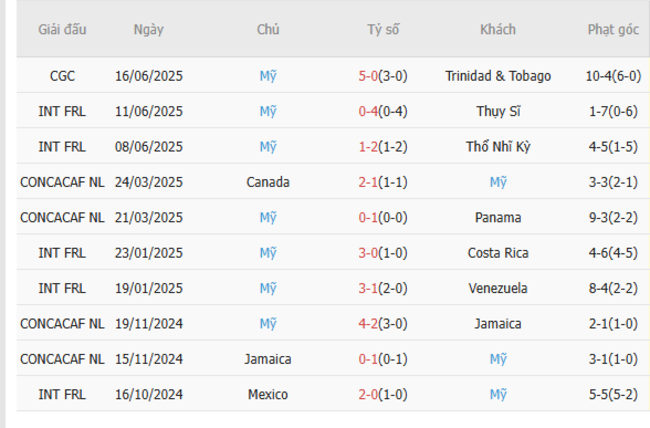Click Venezuela team name
Screen dimensions: 650x428
[498, 288]
